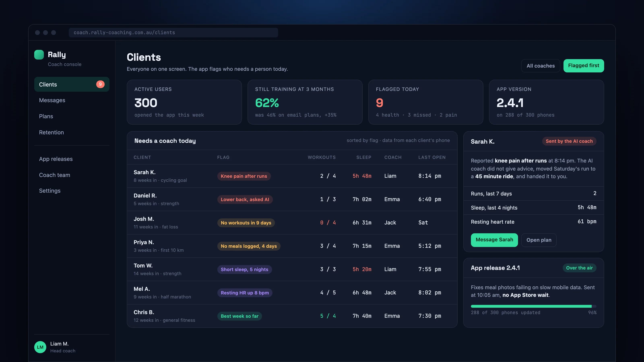The image size is (644, 362).
Task: Click the Over the air tag
Action: [x=579, y=268]
